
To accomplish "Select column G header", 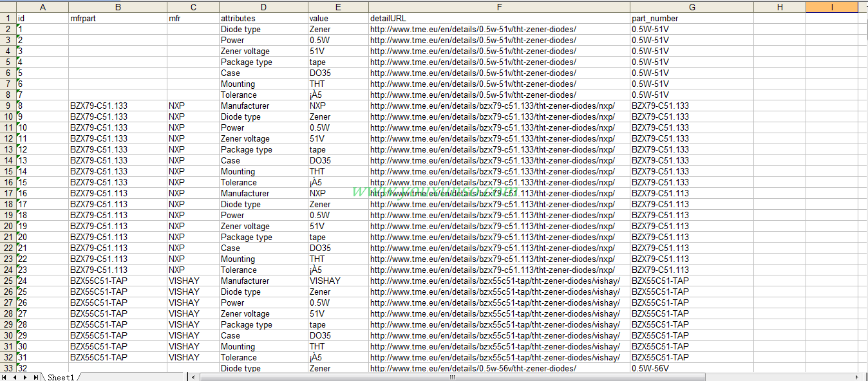I will coord(692,7).
